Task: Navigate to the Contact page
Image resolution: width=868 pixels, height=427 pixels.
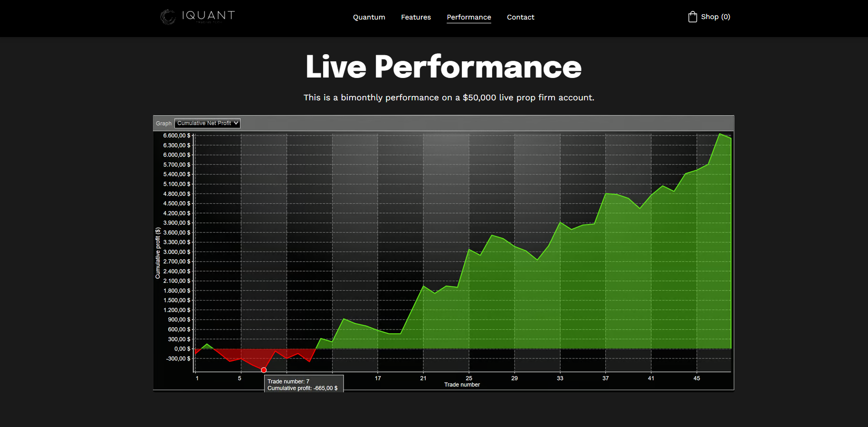Action: pos(520,17)
